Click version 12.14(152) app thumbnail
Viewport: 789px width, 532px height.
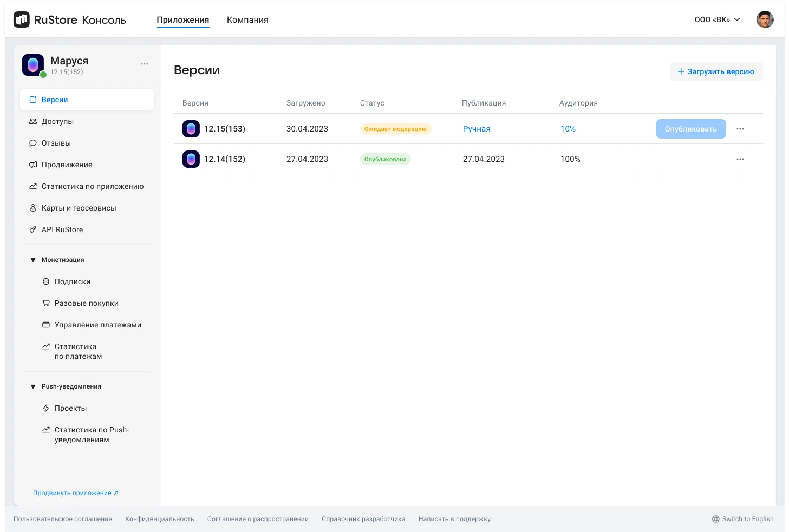point(191,159)
